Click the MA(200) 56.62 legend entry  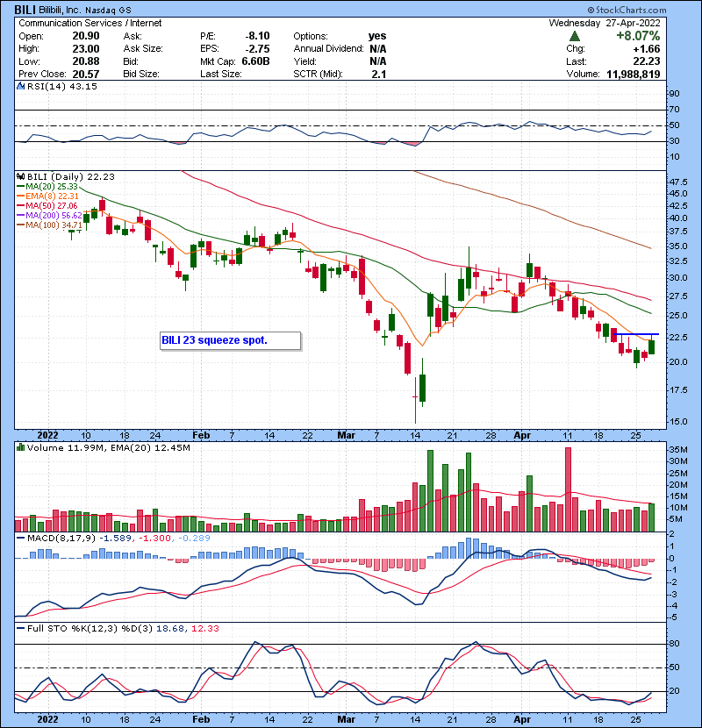[50, 216]
